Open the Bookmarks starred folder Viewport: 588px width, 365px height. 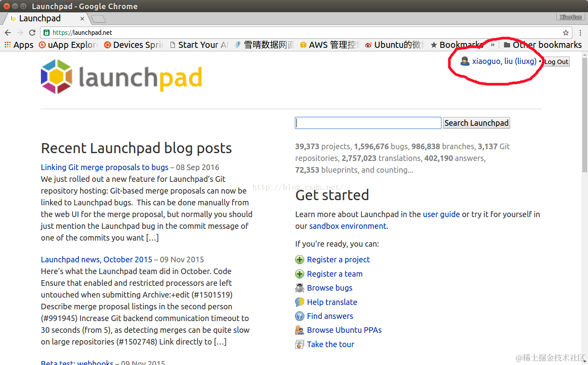tap(456, 45)
